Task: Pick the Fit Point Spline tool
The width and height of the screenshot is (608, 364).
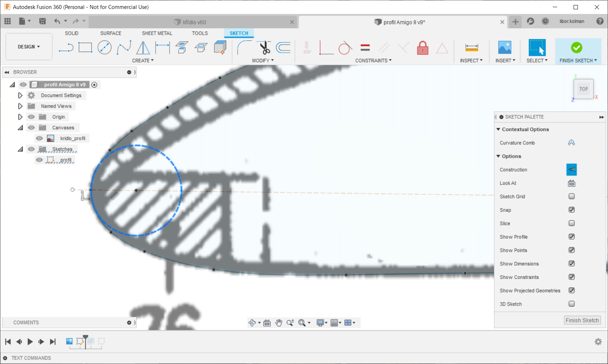Action: (124, 48)
